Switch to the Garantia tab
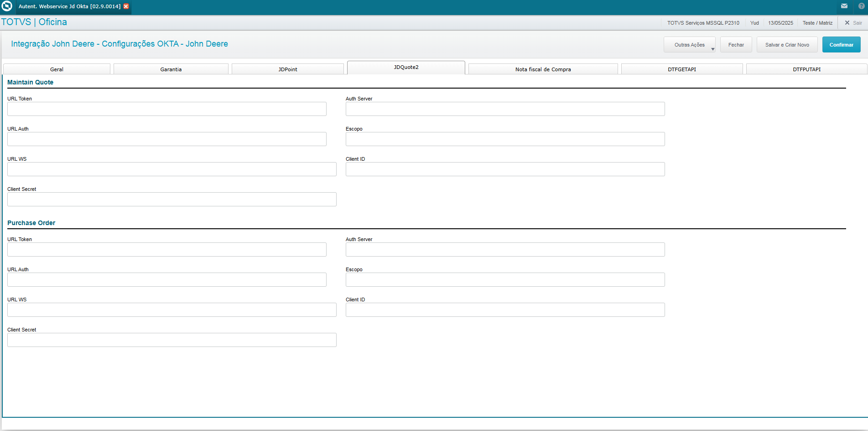The image size is (868, 431). point(171,69)
